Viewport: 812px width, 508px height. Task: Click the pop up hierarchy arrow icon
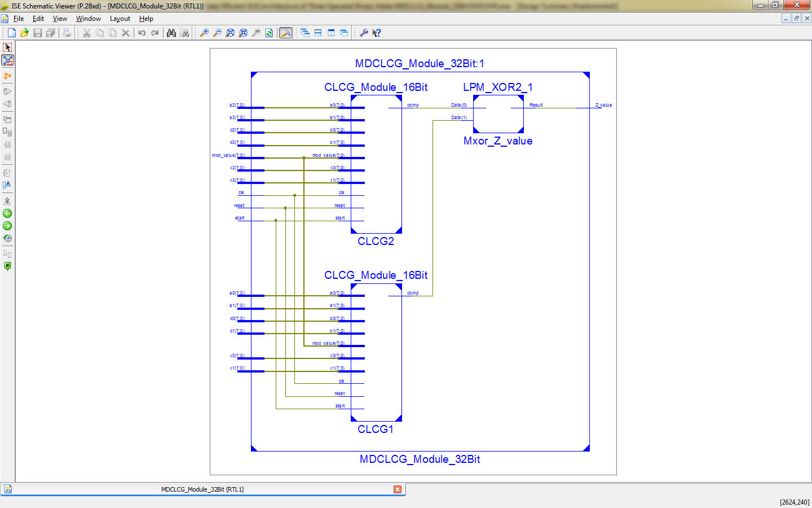[7, 201]
